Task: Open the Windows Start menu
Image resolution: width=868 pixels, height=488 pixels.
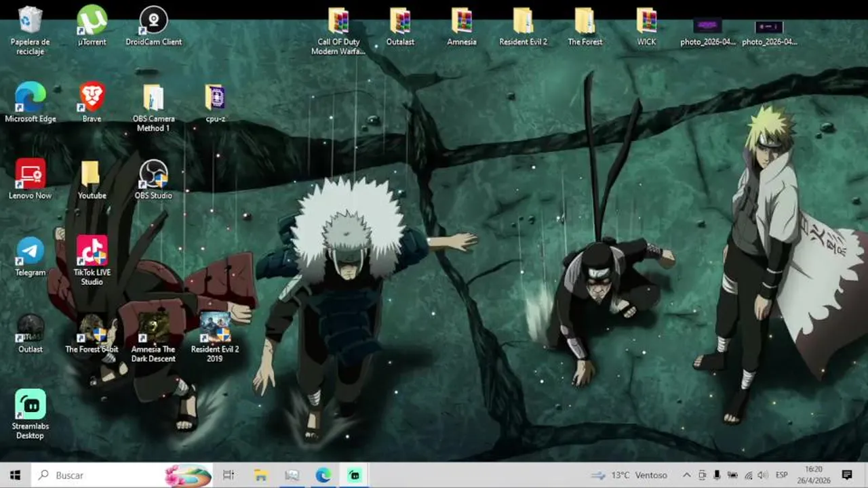Action: [x=16, y=475]
